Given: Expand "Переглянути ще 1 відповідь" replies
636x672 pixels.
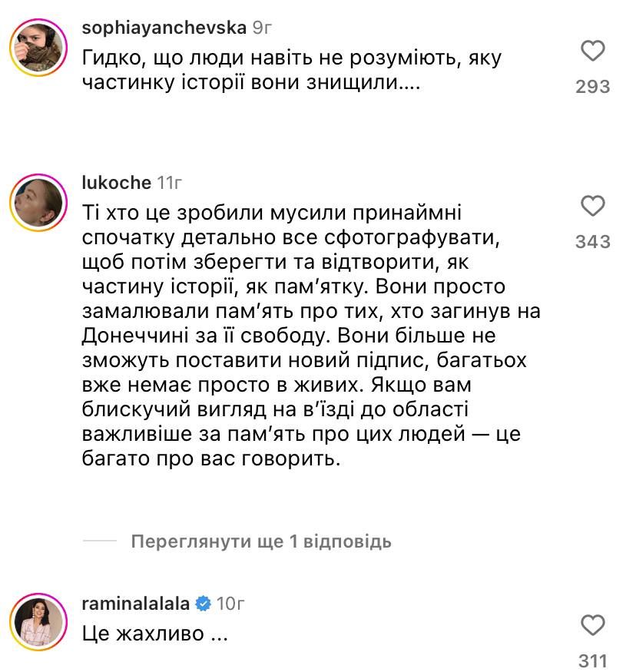Looking at the screenshot, I should [x=261, y=541].
